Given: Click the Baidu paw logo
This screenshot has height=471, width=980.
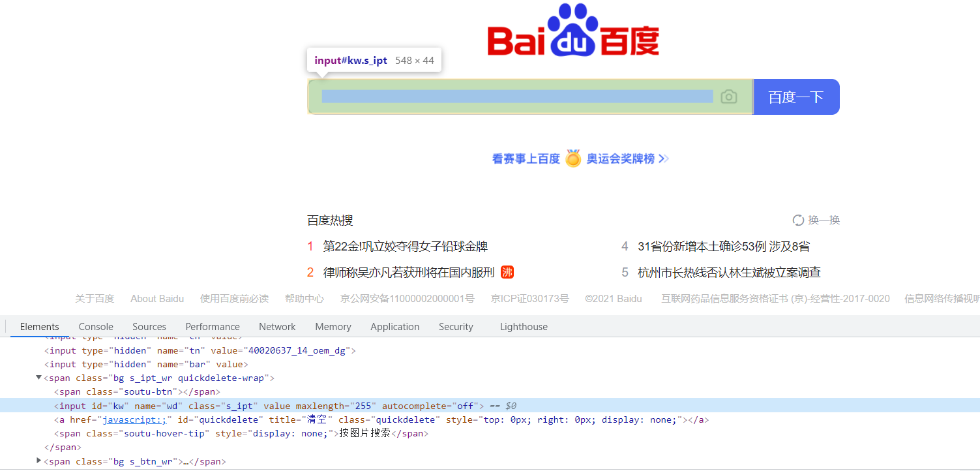Looking at the screenshot, I should 574,29.
